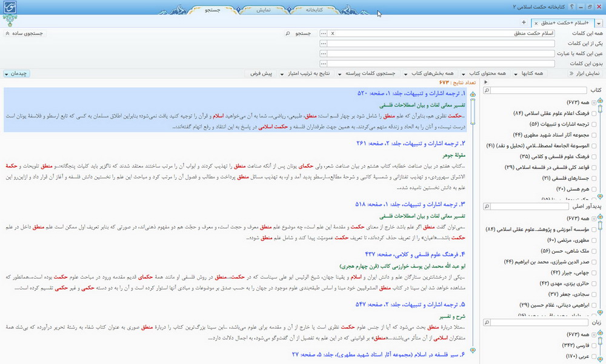Open result 4 فرهنگ علوم فلسفی و کلامی
The image size is (606, 364).
[415, 254]
